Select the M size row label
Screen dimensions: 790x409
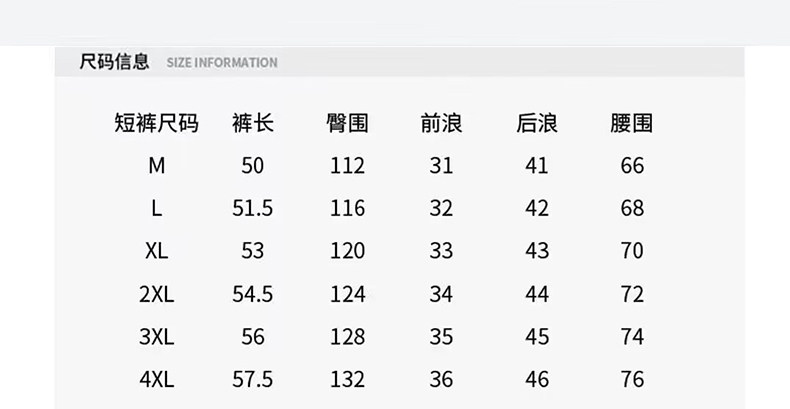156,166
